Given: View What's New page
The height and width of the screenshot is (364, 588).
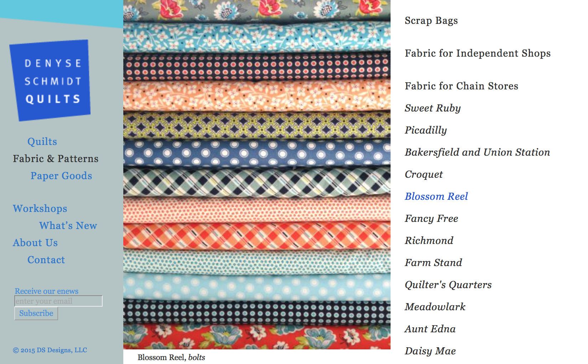Looking at the screenshot, I should coord(68,226).
